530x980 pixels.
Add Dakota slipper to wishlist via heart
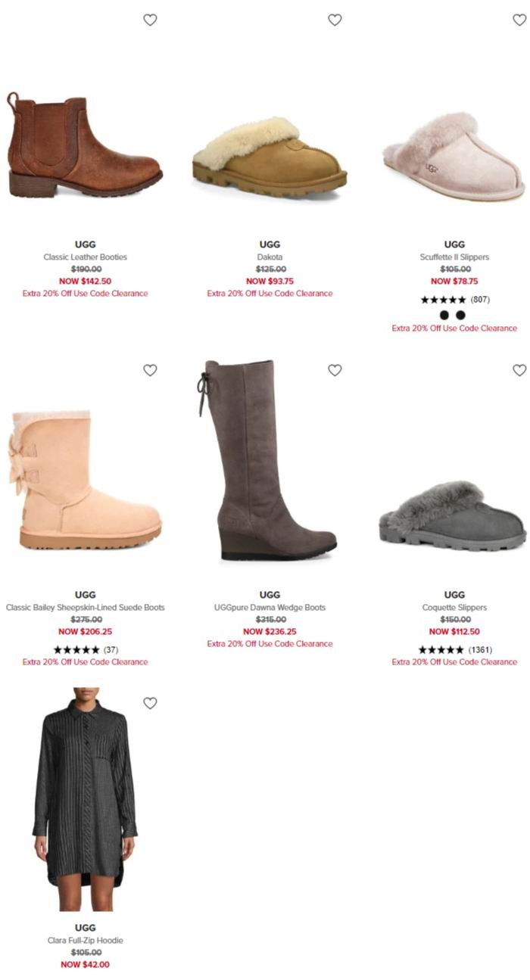pyautogui.click(x=335, y=20)
